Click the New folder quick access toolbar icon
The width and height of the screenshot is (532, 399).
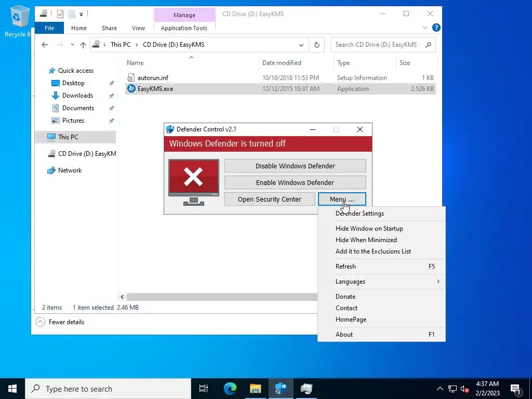[x=71, y=14]
